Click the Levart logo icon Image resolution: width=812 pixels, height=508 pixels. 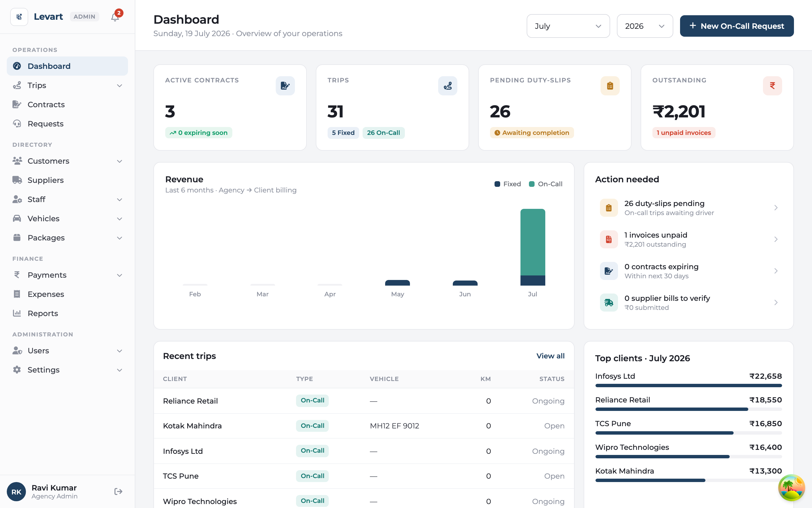click(x=19, y=16)
